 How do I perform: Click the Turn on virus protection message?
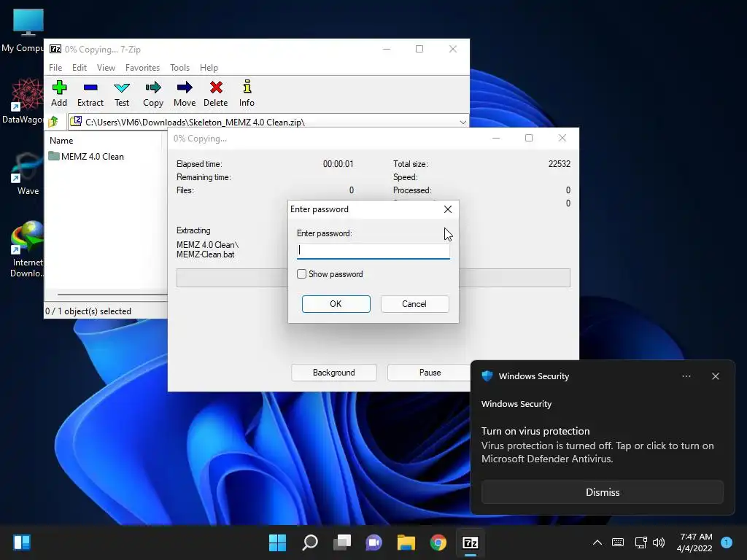click(x=597, y=445)
